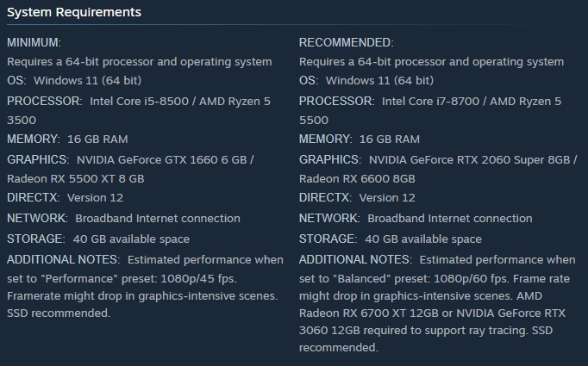The width and height of the screenshot is (588, 366).
Task: Click the minimum ADDITIONAL NOTES label
Action: pyautogui.click(x=63, y=259)
